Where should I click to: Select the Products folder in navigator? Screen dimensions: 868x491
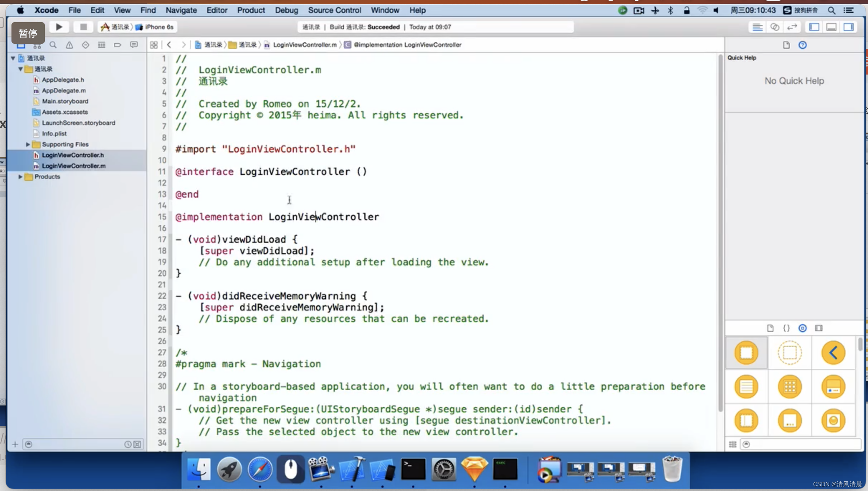pyautogui.click(x=47, y=176)
